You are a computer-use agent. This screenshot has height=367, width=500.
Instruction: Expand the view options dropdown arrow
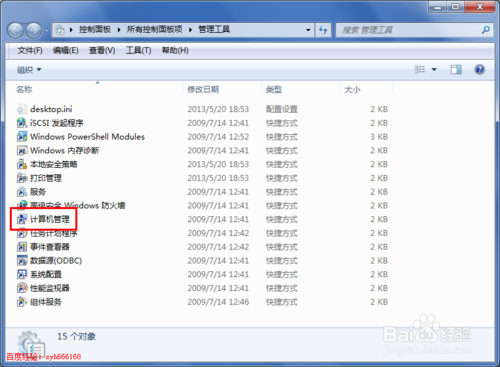pyautogui.click(x=434, y=69)
